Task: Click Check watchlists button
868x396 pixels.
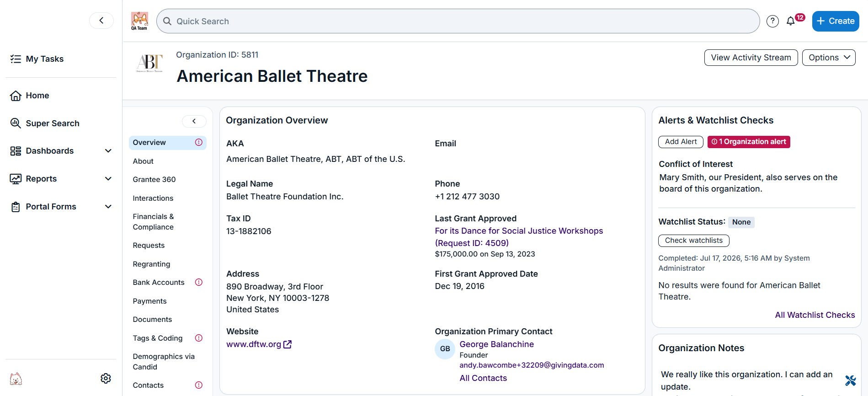Action: point(694,241)
